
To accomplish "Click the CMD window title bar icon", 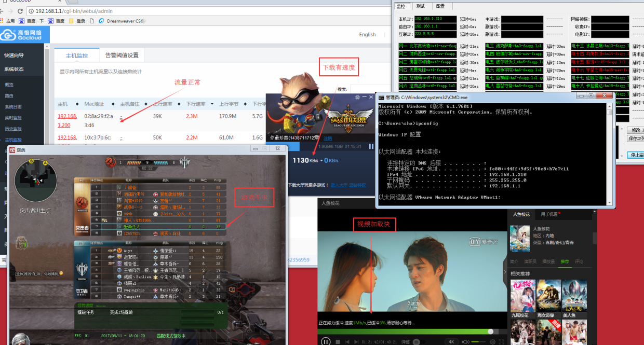I will 381,97.
